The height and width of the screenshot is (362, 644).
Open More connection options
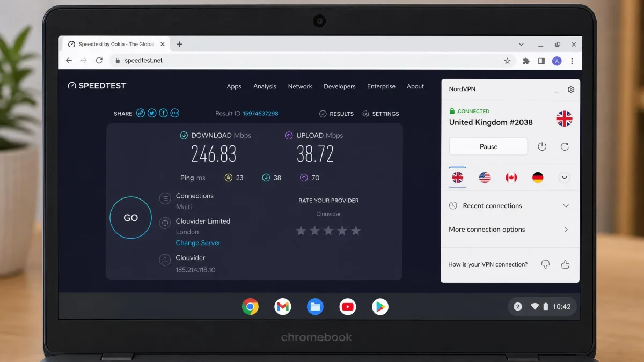point(509,230)
